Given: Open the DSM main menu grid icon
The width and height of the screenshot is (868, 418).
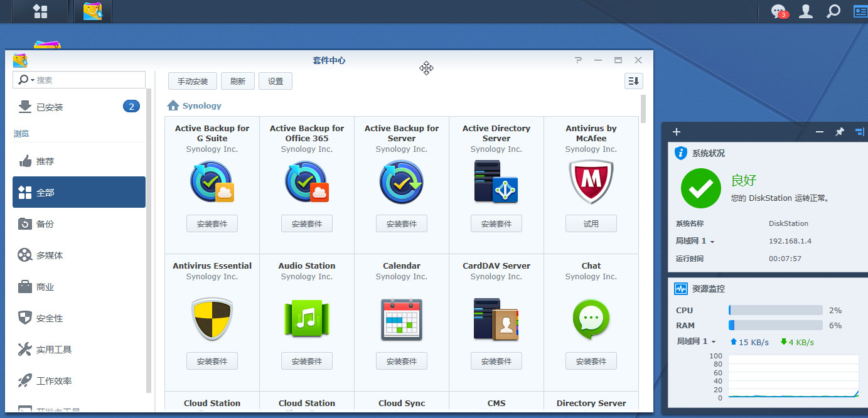Looking at the screenshot, I should pos(40,11).
